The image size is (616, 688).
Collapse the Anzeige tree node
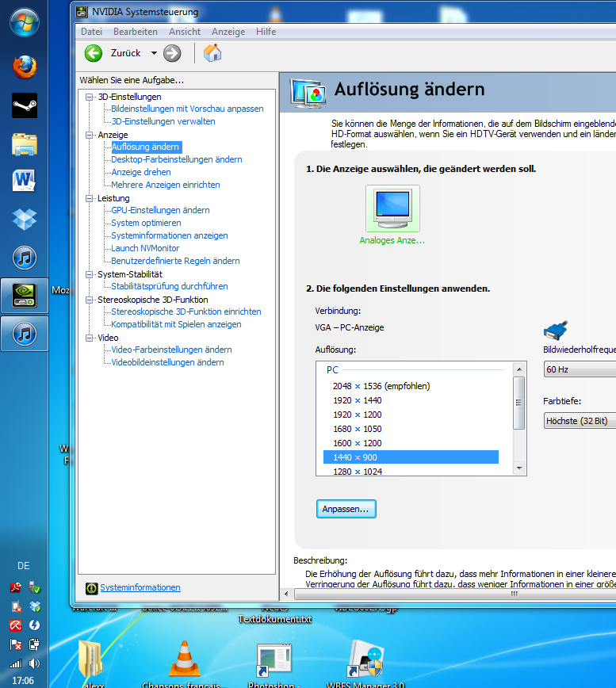pos(90,135)
